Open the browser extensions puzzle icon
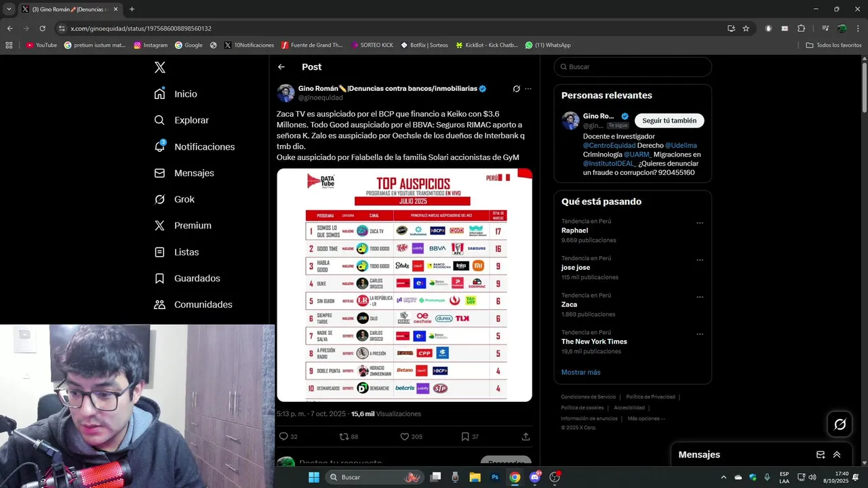 [802, 28]
